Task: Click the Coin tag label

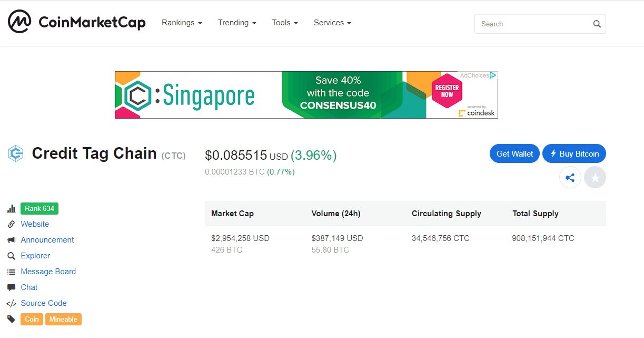Action: [32, 319]
